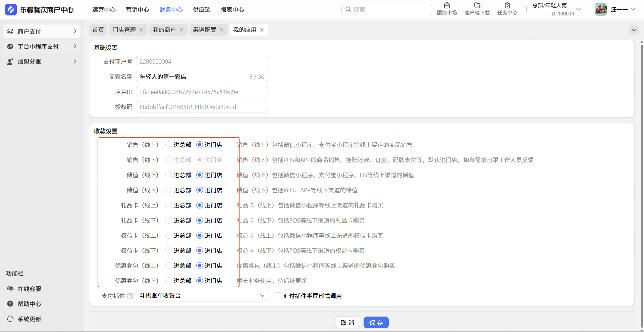Close the 门店管理 tab

141,30
